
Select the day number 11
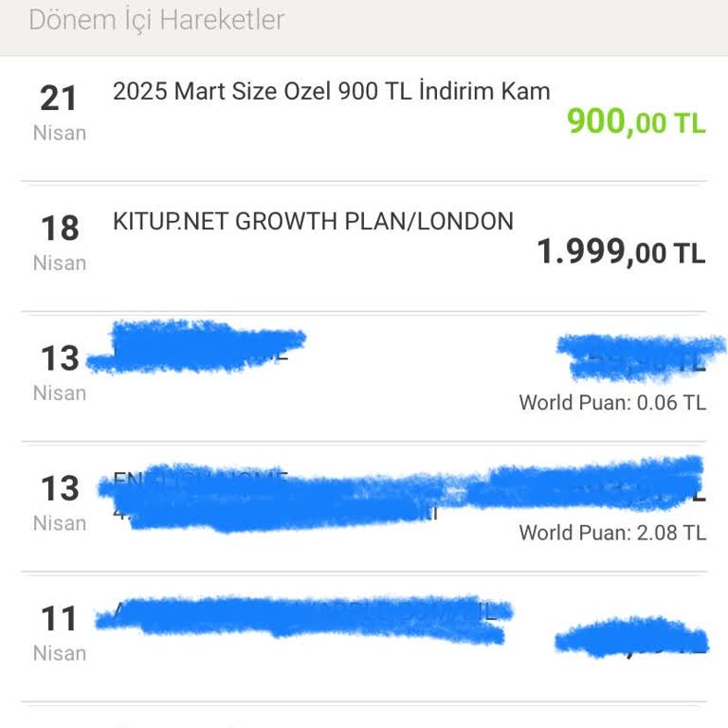pyautogui.click(x=59, y=618)
